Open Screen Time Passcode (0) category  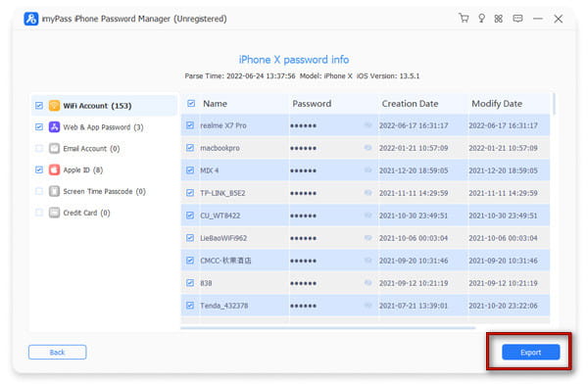click(x=104, y=191)
